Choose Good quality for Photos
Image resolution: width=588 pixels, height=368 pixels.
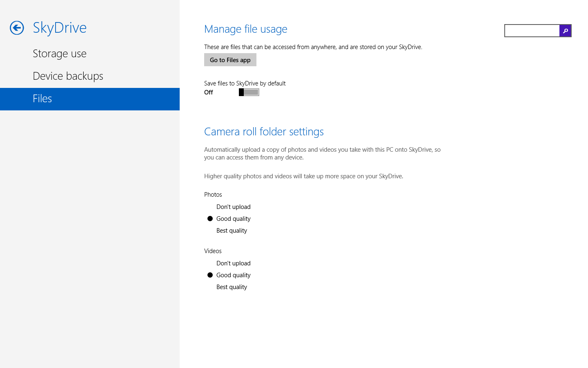point(233,219)
